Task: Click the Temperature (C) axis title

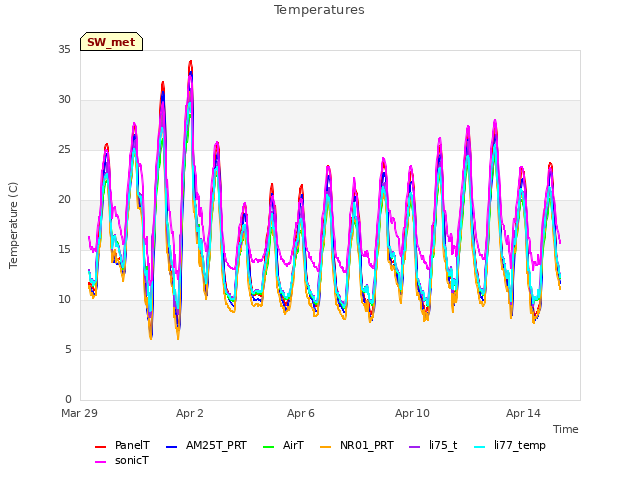Action: [13, 225]
